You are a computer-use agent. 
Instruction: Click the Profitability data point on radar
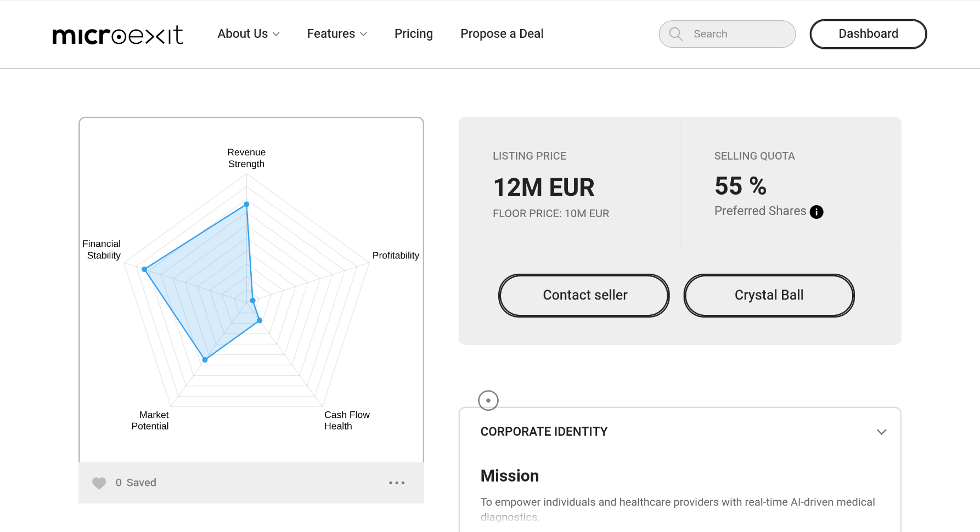[x=253, y=301]
